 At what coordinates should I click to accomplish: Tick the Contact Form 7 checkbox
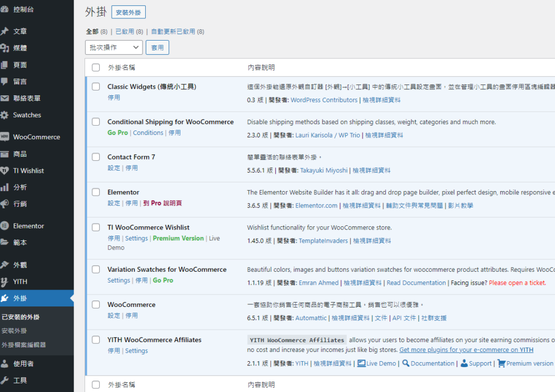coord(96,157)
